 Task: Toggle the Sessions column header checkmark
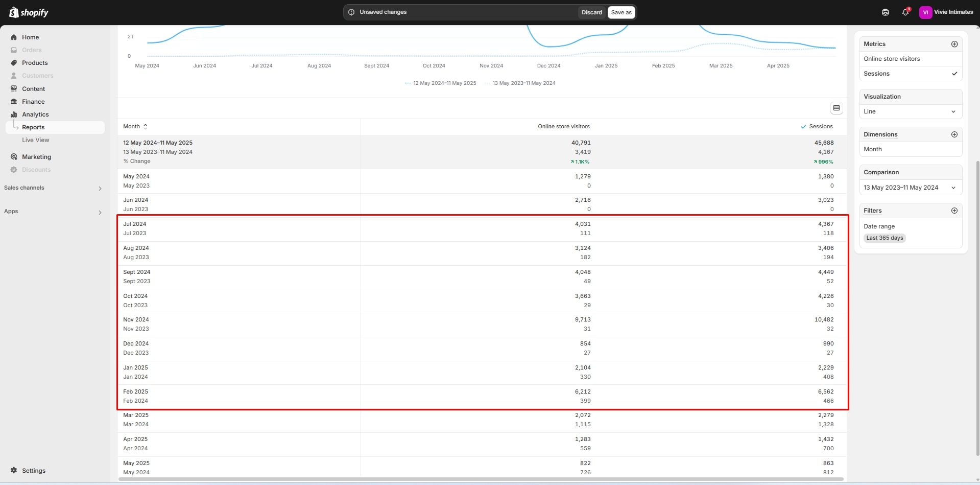803,127
